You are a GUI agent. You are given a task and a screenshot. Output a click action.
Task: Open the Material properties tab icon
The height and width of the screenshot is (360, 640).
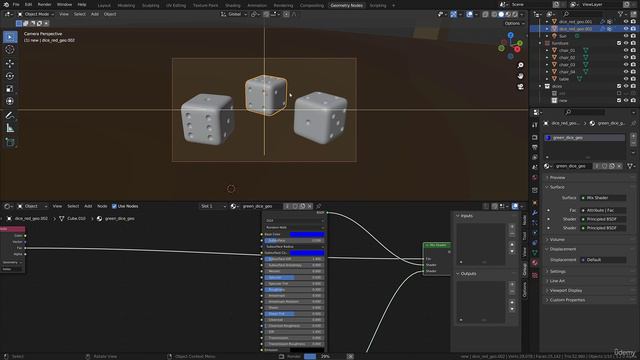point(535,263)
